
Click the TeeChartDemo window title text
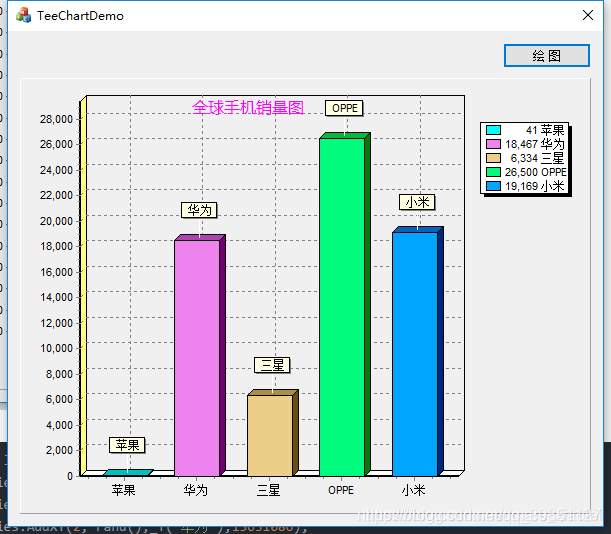[80, 16]
